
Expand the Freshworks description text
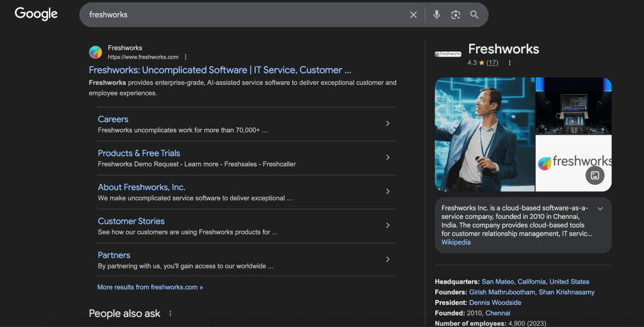pyautogui.click(x=600, y=209)
